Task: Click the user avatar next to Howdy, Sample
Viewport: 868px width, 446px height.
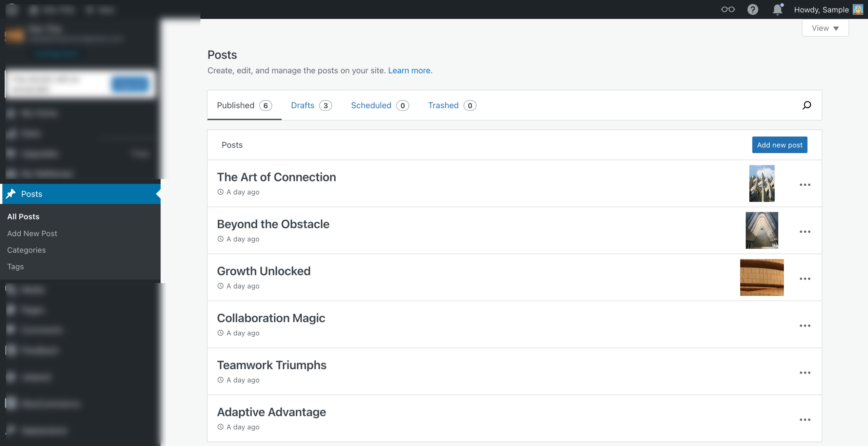Action: pos(858,10)
